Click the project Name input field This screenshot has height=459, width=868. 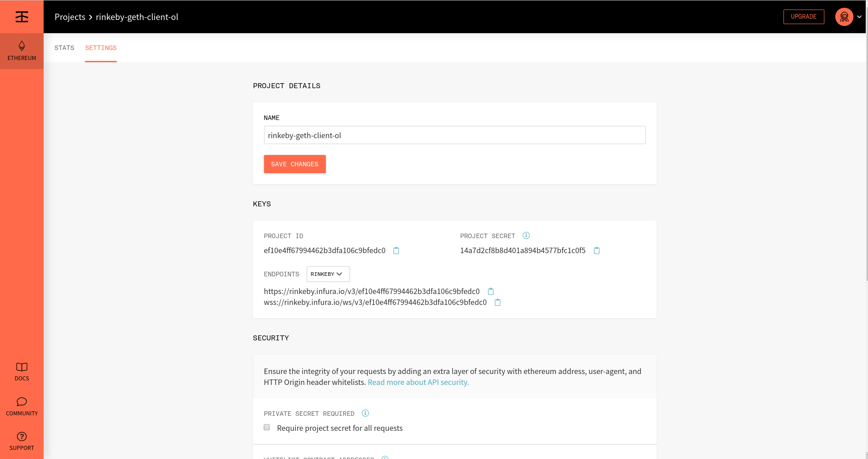454,135
